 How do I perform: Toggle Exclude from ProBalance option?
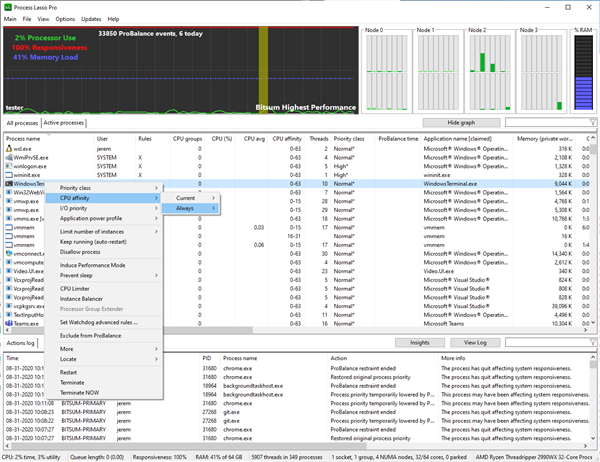click(90, 335)
